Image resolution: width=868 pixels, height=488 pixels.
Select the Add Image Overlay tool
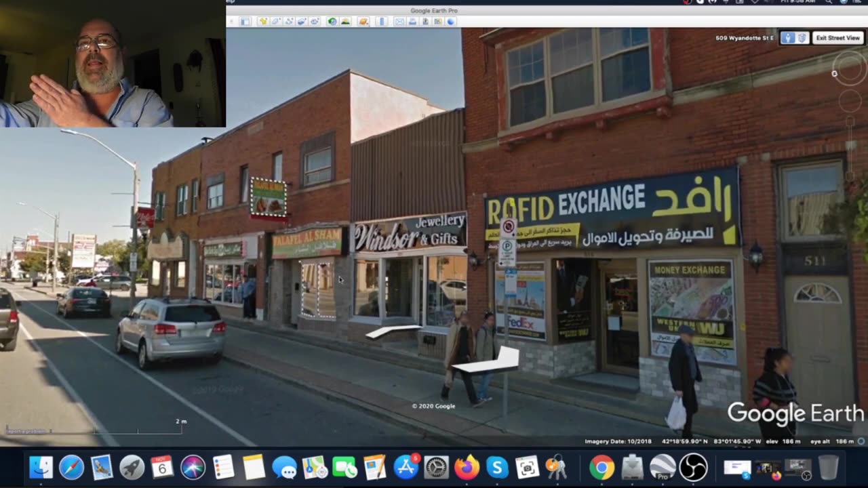pos(302,22)
